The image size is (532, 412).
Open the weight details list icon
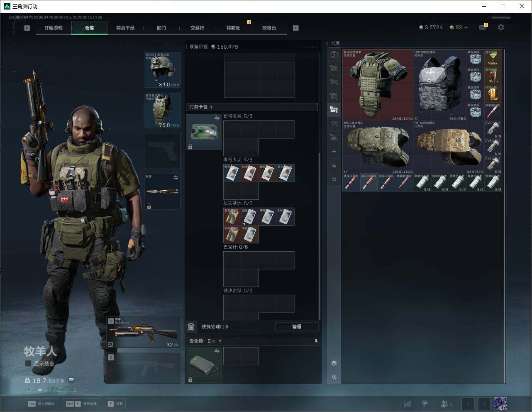(71, 380)
